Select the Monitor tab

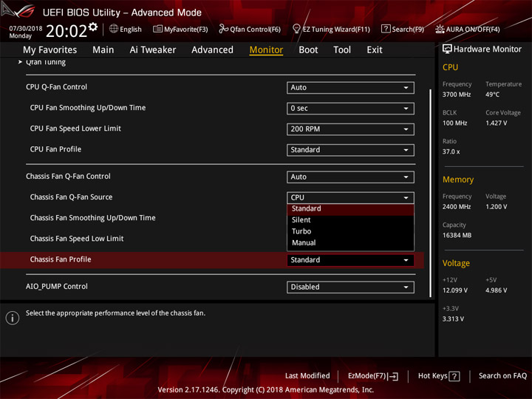(x=266, y=50)
